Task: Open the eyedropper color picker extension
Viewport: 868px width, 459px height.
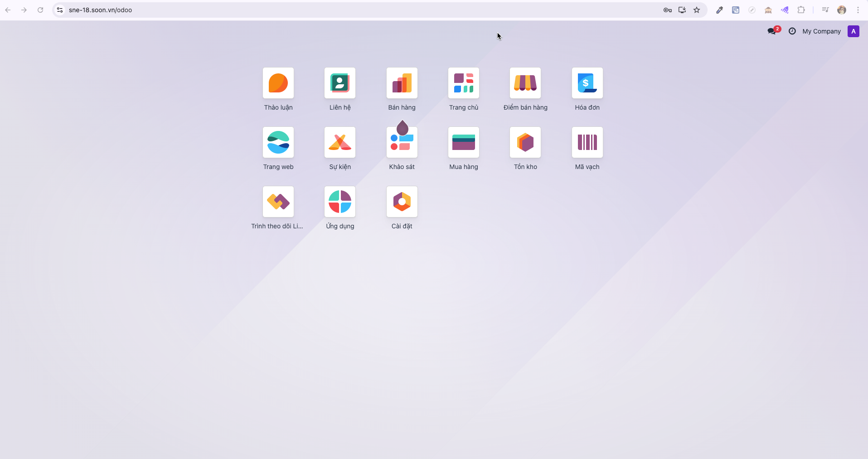Action: 719,10
